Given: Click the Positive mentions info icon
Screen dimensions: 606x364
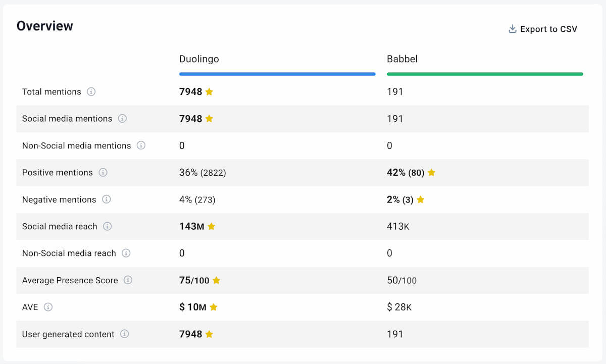Looking at the screenshot, I should [x=104, y=173].
